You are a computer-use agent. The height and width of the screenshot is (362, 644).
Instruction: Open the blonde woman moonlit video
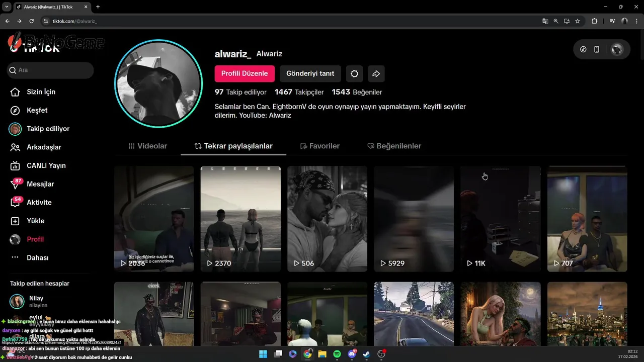pyautogui.click(x=501, y=314)
